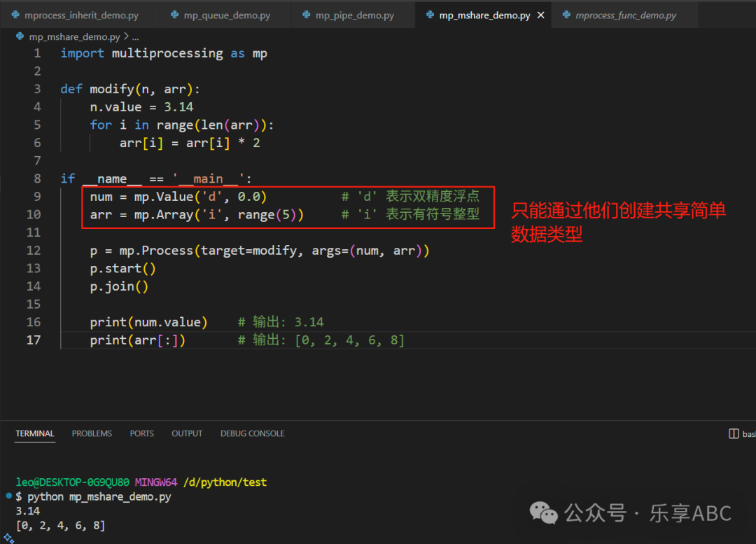Click comment '# 输出: 3.14'
The height and width of the screenshot is (544, 756).
(281, 322)
